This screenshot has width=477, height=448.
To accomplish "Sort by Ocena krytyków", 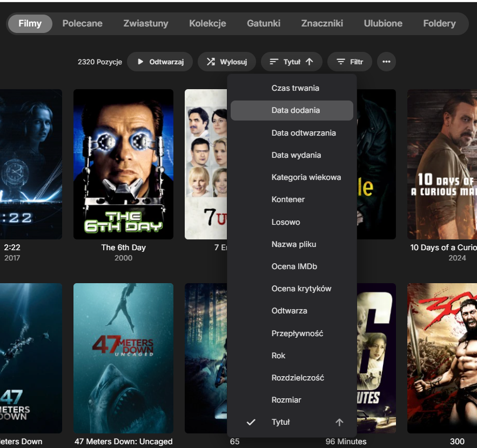I will [x=292, y=289].
